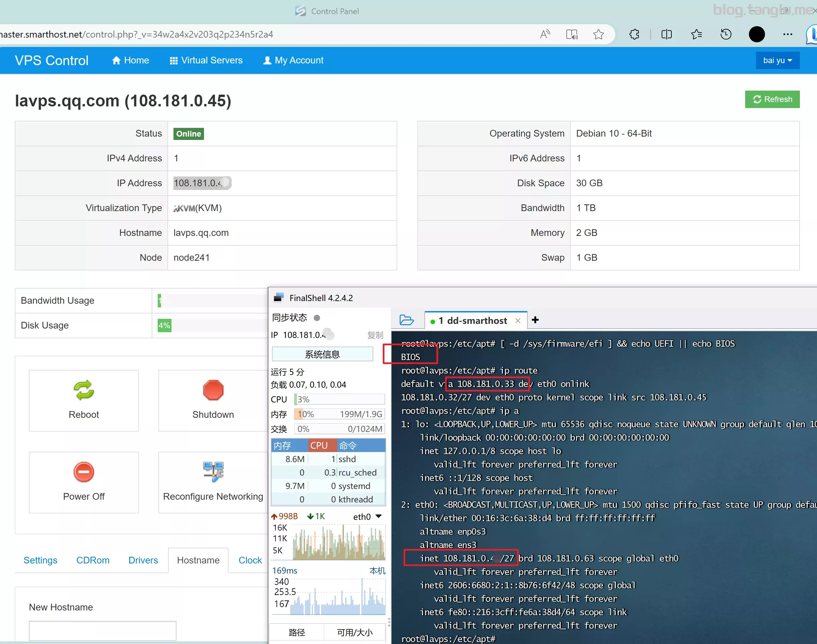Click VPS Control brand link
This screenshot has height=644, width=817.
52,60
